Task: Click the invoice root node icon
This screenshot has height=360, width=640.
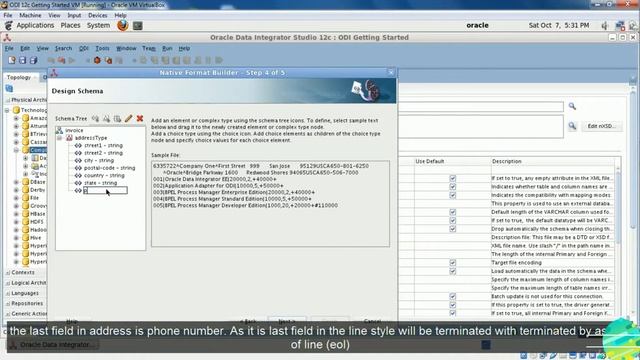Action: click(x=60, y=130)
